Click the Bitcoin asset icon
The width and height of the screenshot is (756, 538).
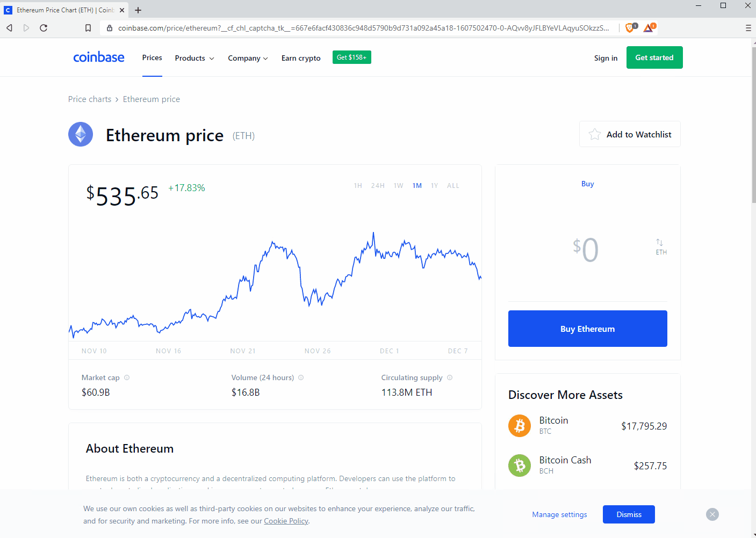click(519, 425)
